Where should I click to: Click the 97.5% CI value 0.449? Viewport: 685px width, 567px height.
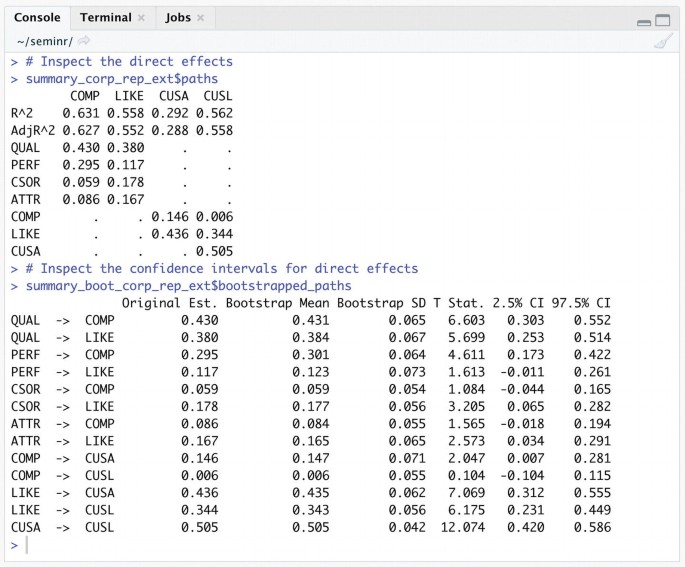point(592,510)
